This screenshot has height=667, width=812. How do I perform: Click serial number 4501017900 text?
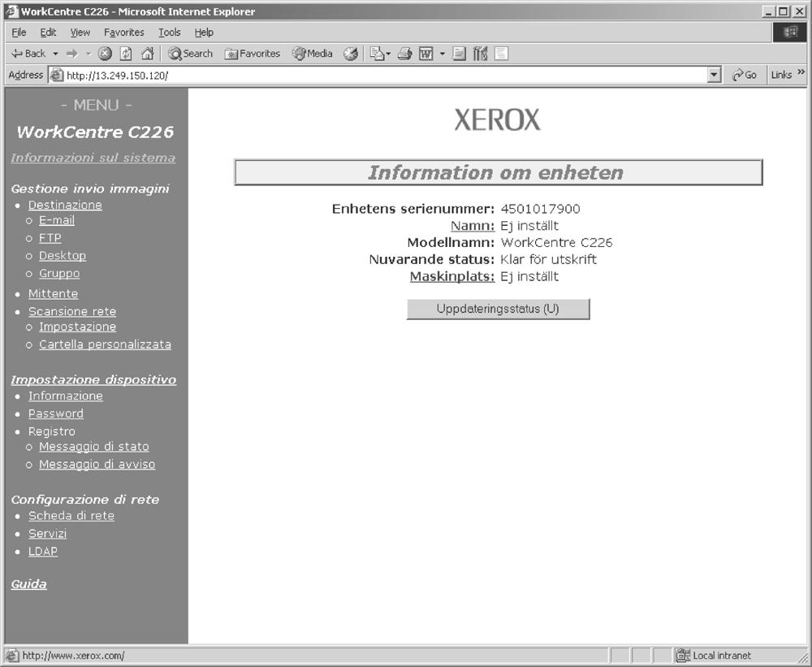(540, 209)
